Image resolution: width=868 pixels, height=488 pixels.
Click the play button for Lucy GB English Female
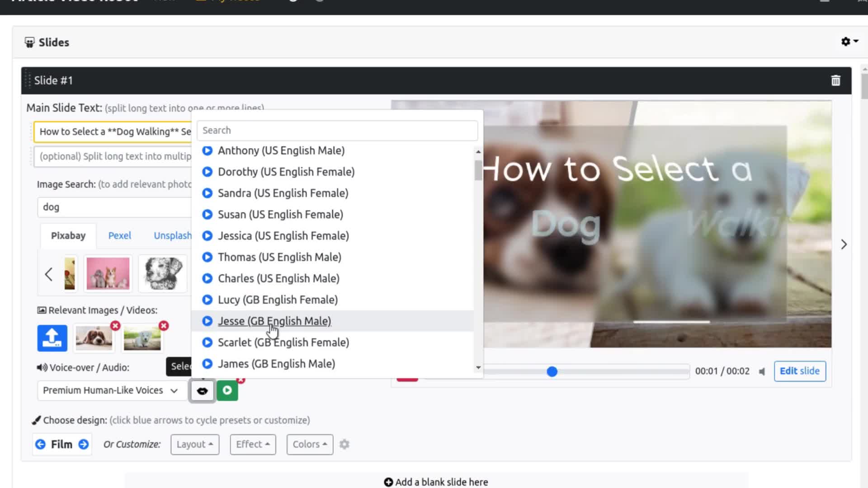pos(208,300)
